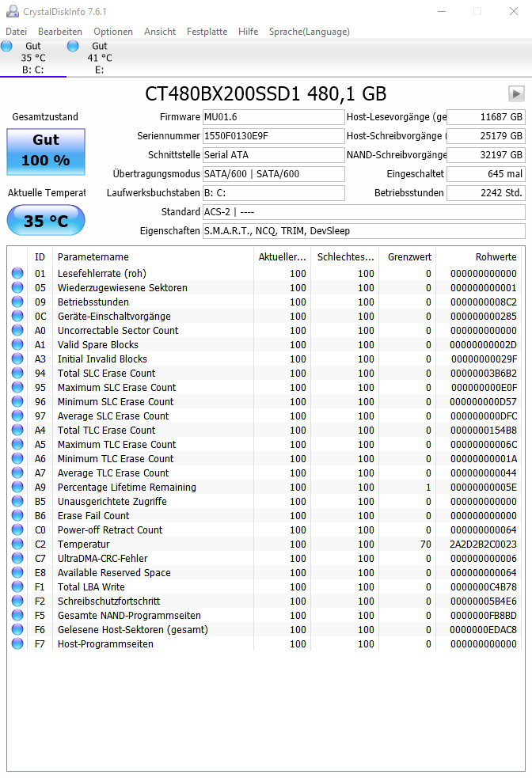Click status icon for Minimum TLC Erase Count
The image size is (532, 778).
pyautogui.click(x=17, y=458)
